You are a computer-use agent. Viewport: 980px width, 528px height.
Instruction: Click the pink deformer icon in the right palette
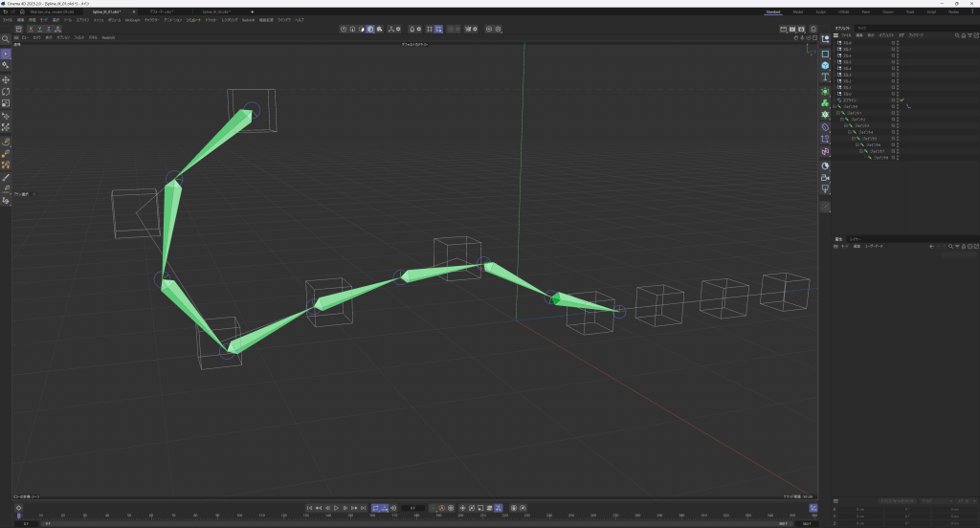point(825,152)
